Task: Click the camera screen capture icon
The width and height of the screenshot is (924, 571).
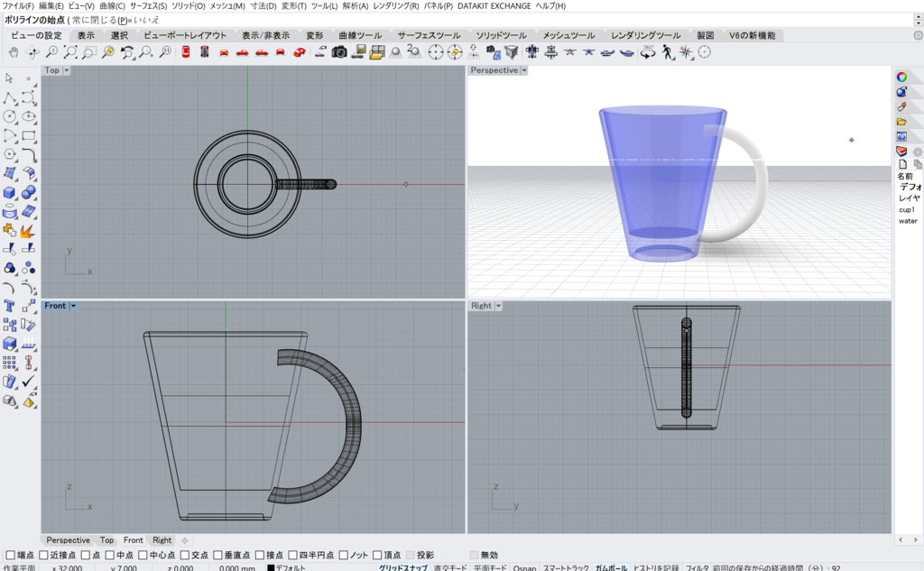Action: point(339,52)
